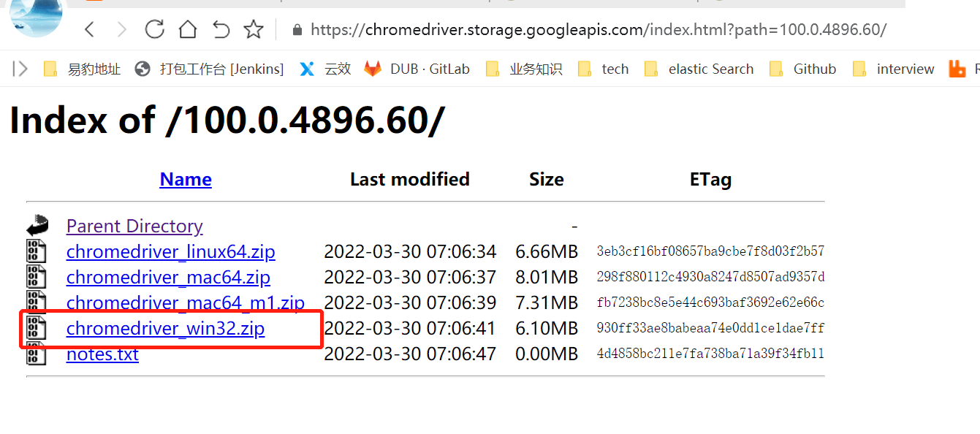Bookmark this page with the star icon

coord(254,29)
